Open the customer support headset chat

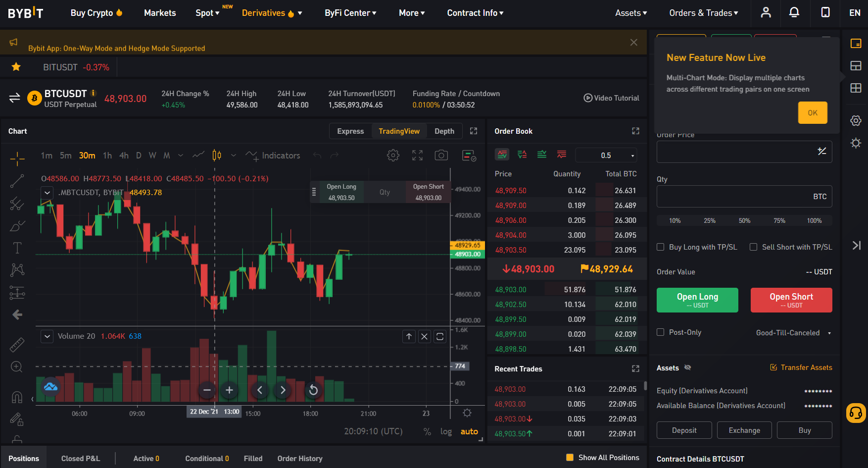point(856,413)
